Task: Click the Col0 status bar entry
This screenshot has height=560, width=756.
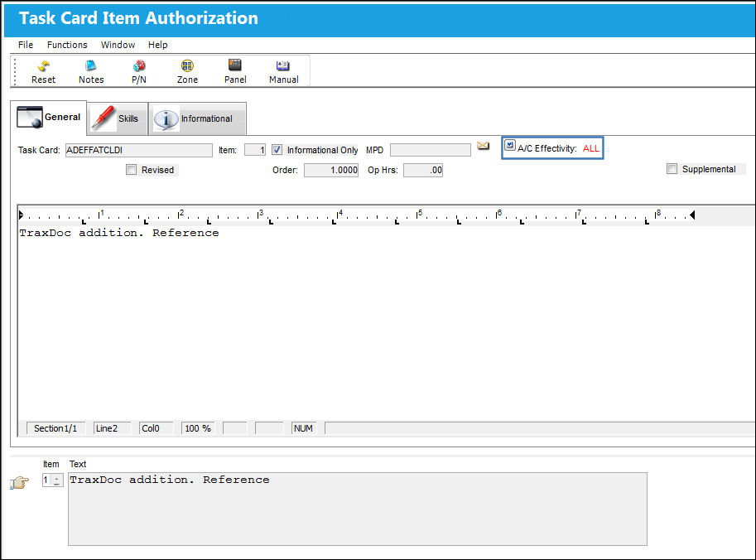Action: (x=156, y=428)
